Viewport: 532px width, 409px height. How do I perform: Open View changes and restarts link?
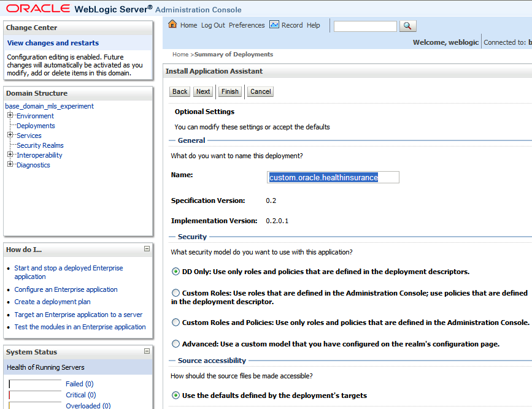click(53, 43)
